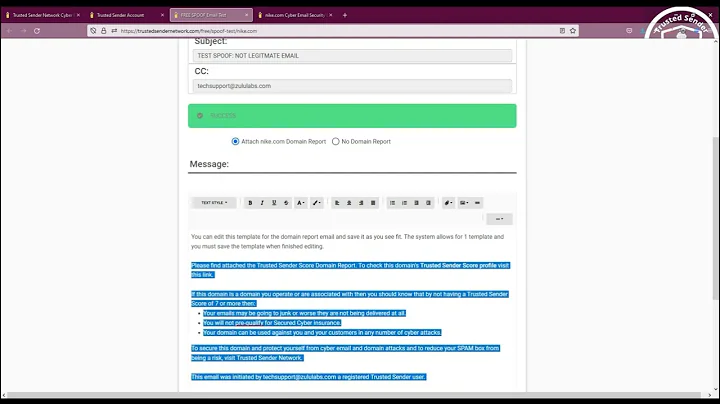Open the highlight brush color dropdown
This screenshot has width=720, height=404.
[x=316, y=203]
